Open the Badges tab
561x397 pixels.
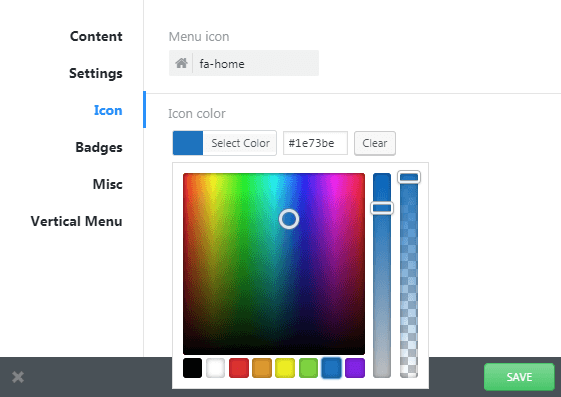[99, 147]
